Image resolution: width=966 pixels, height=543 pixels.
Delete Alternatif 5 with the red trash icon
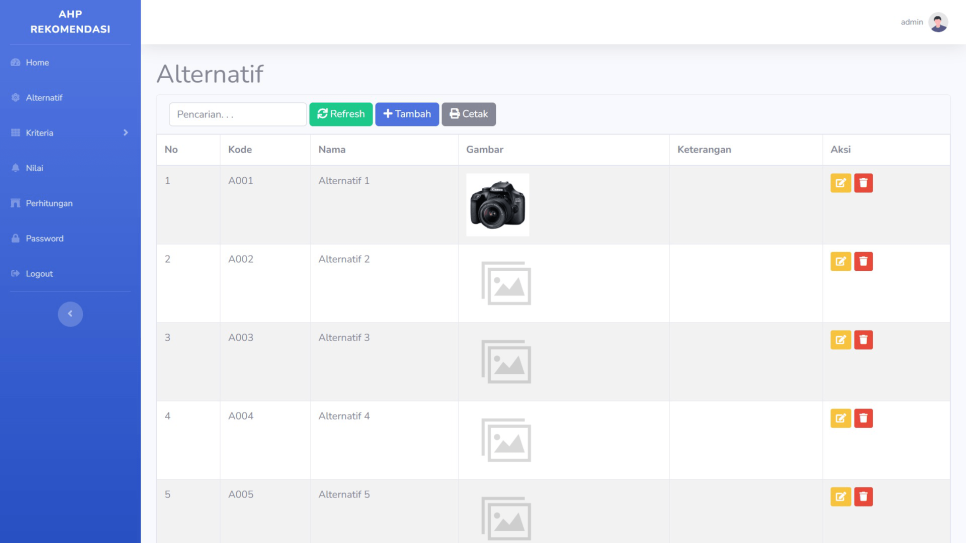click(863, 496)
